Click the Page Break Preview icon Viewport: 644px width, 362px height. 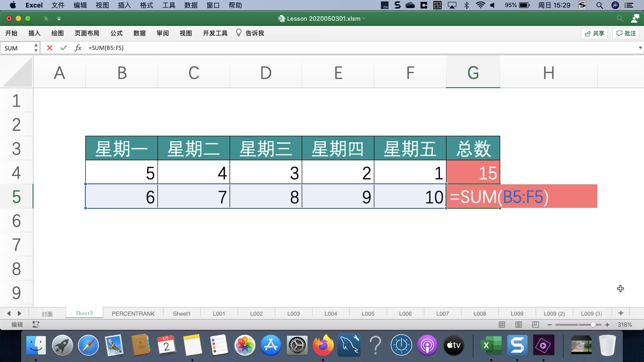pyautogui.click(x=536, y=324)
